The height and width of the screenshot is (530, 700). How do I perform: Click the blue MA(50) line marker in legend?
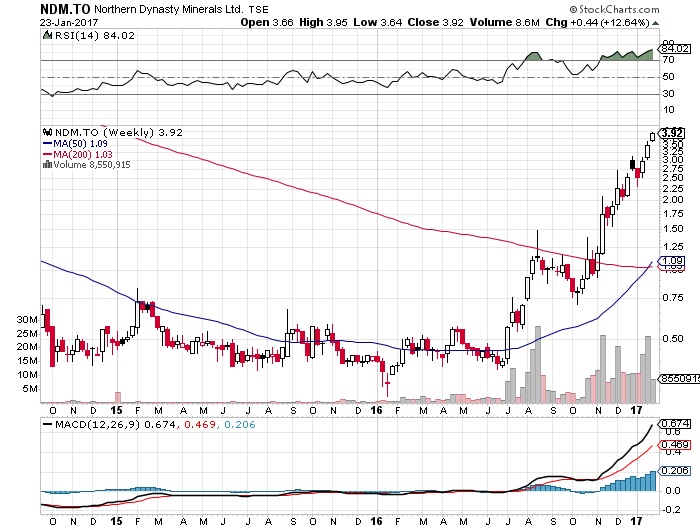click(47, 143)
